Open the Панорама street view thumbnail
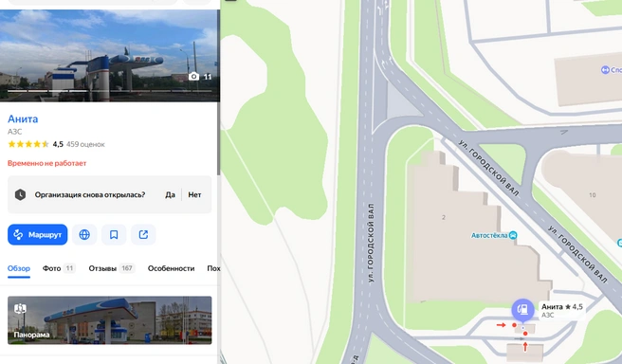The width and height of the screenshot is (622, 364). (109, 320)
